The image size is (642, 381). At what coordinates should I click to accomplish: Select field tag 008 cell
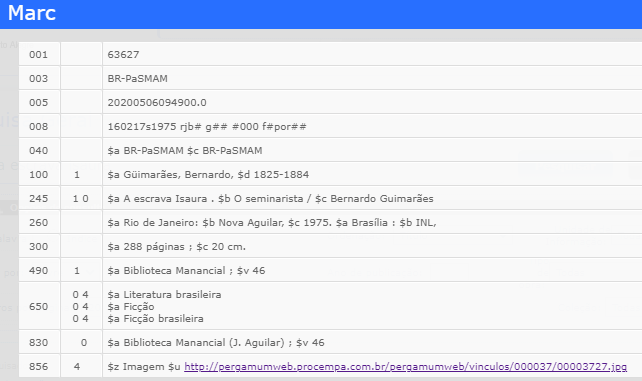point(38,126)
